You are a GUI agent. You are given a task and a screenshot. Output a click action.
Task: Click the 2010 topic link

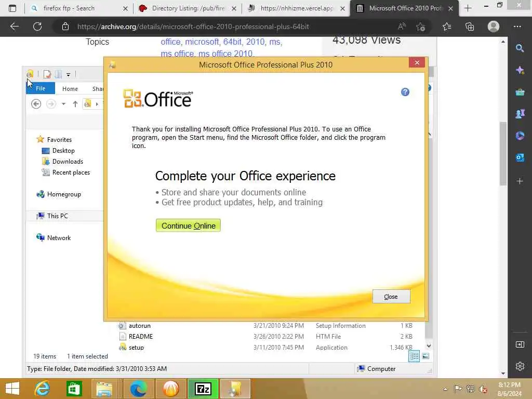tap(255, 42)
